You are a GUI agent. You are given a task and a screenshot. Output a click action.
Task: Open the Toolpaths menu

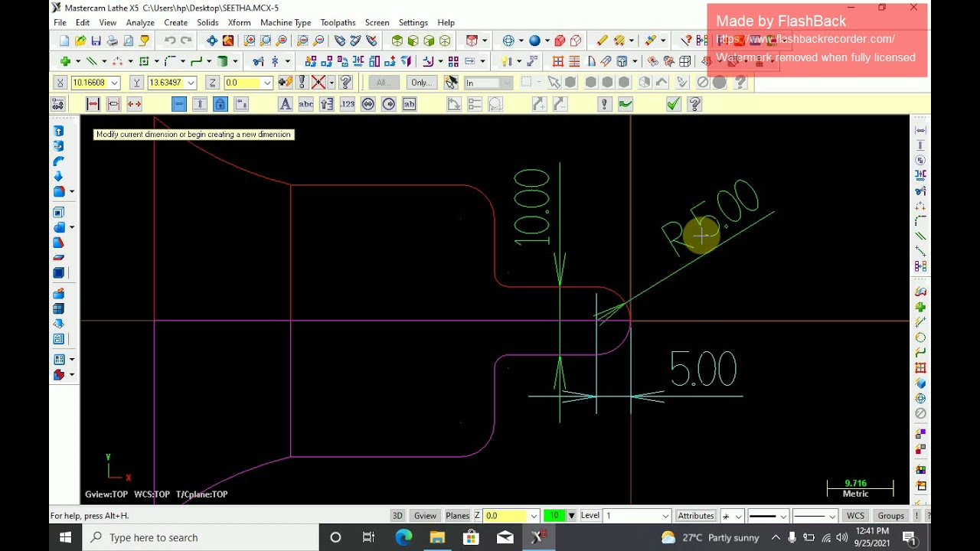338,22
